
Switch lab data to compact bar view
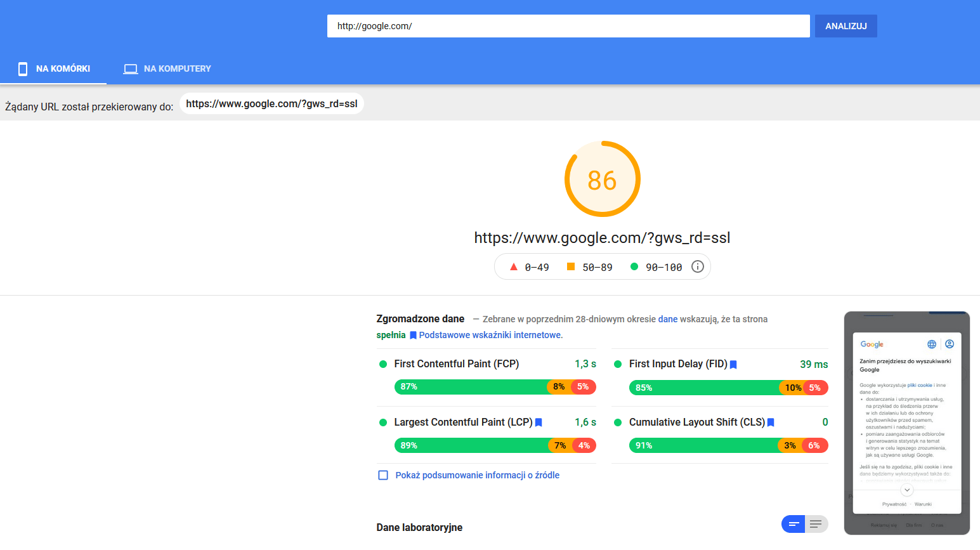coord(794,524)
